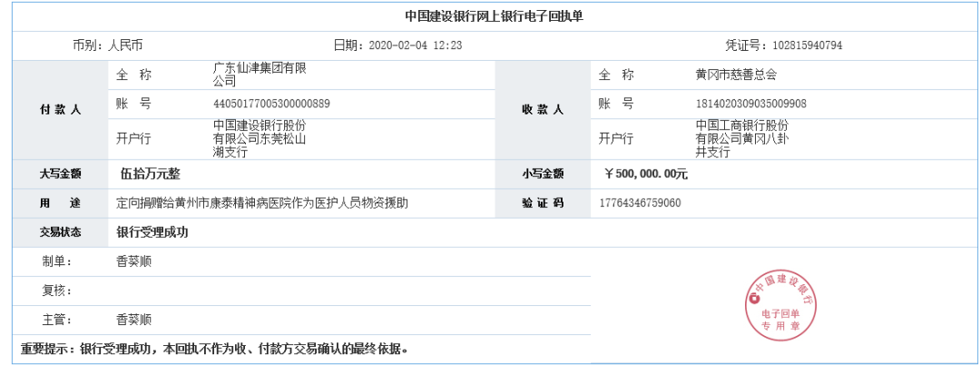Select payer name 广东仙津集团有限公司
The height and width of the screenshot is (366, 980).
pyautogui.click(x=260, y=74)
